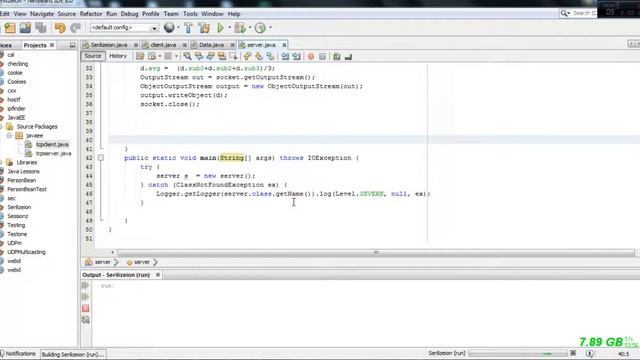Open dropdown arrow next to Run icon

click(x=229, y=28)
